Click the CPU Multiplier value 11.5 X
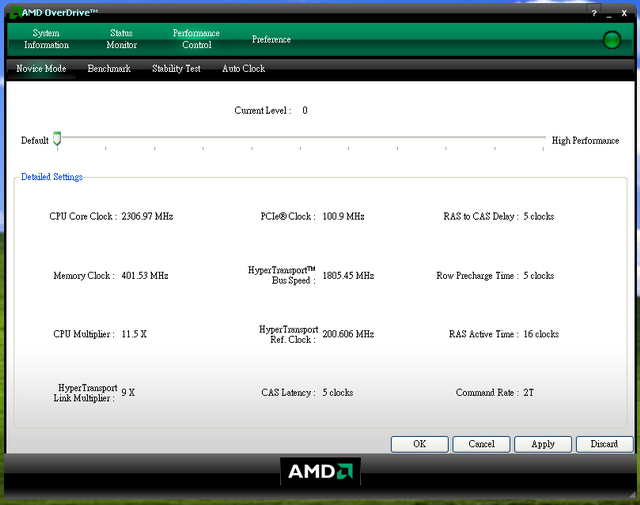The image size is (640, 505). tap(134, 334)
